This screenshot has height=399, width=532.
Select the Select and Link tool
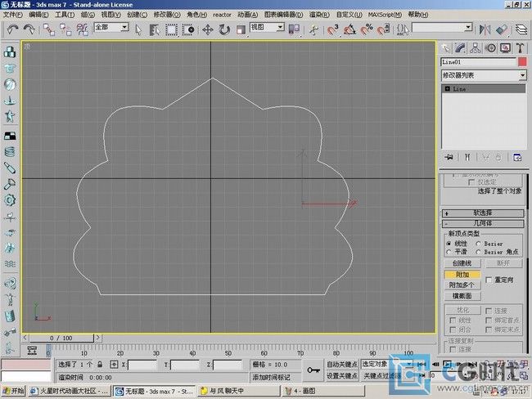pyautogui.click(x=49, y=29)
